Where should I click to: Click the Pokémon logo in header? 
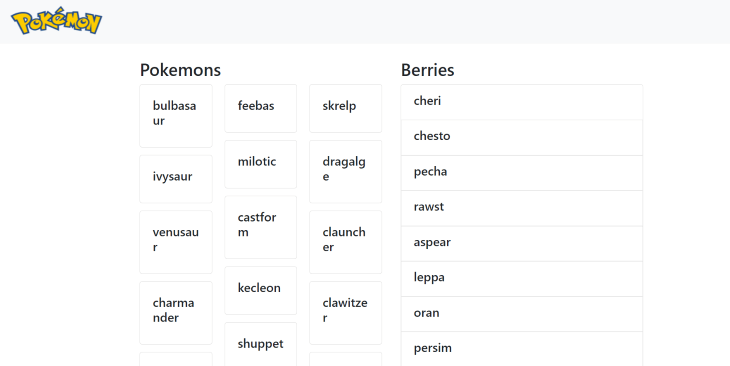[56, 20]
